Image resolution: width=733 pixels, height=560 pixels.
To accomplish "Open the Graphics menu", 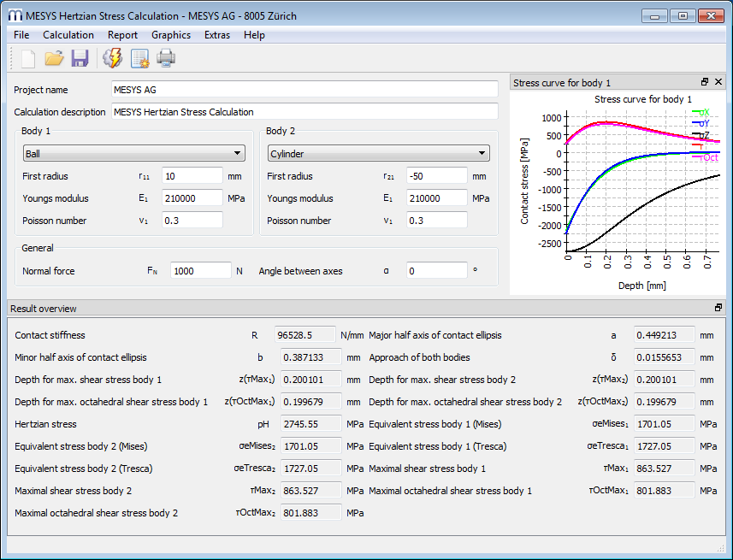I will pos(171,35).
